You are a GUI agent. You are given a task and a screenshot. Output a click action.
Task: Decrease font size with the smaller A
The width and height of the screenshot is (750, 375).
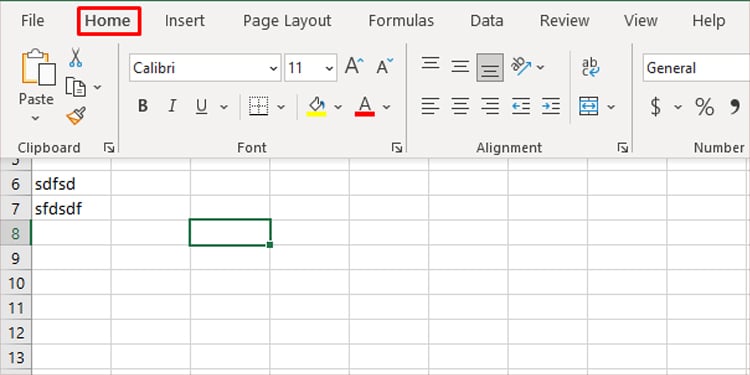tap(385, 66)
